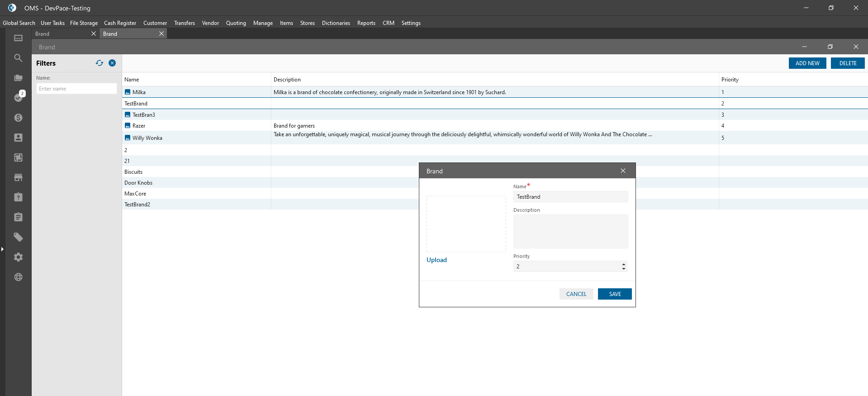Viewport: 868px width, 396px height.
Task: Open the storefront icon in the sidebar
Action: coord(18,177)
